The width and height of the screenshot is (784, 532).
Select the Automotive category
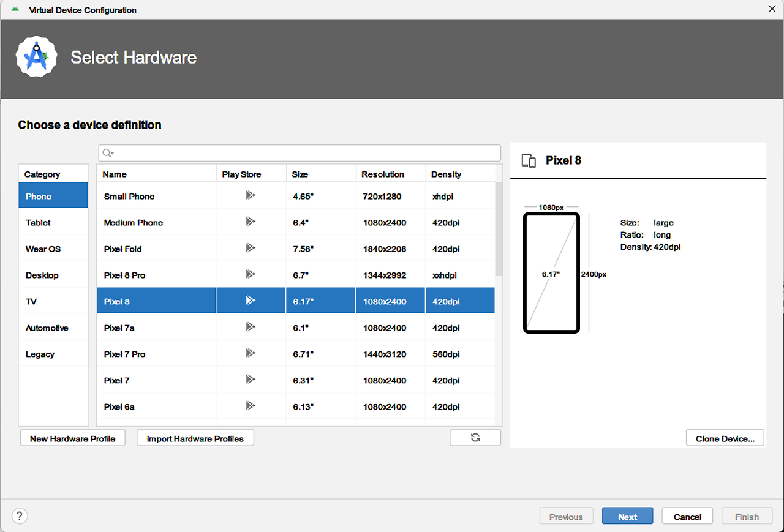(53, 328)
